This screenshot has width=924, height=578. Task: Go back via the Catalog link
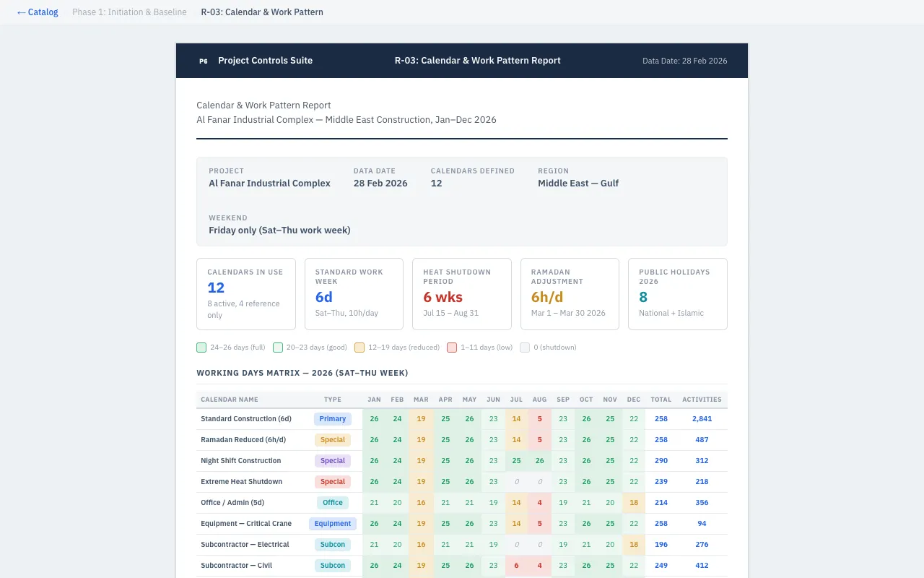point(38,12)
